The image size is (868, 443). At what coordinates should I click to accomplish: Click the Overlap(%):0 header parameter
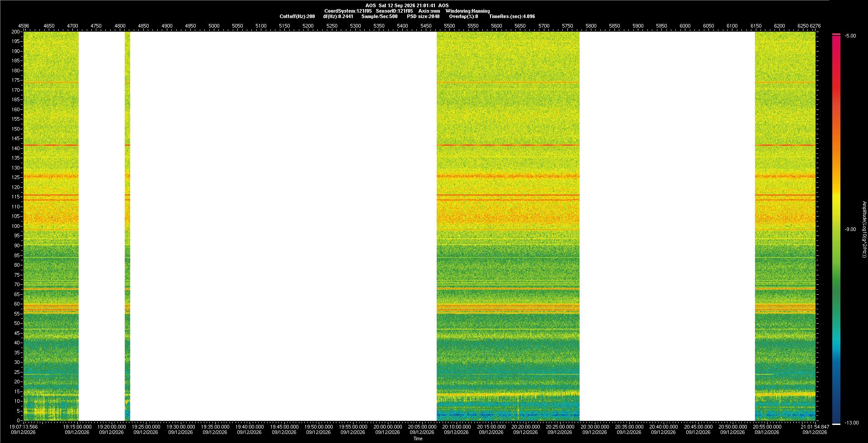[x=463, y=16]
